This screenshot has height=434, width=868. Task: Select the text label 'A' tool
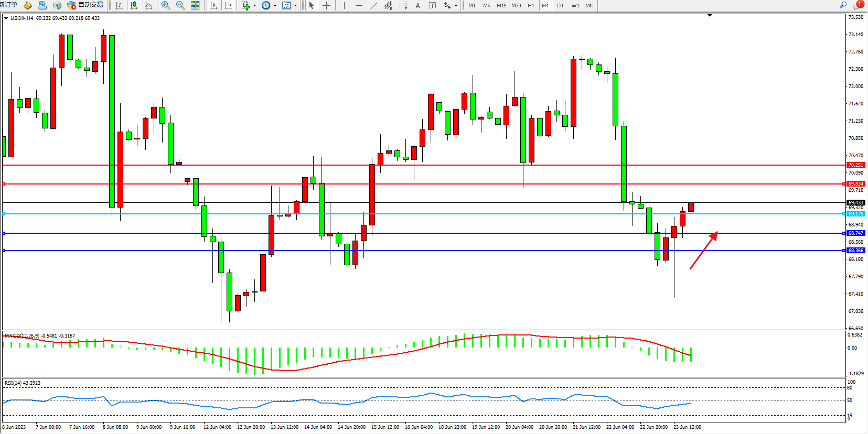[417, 5]
